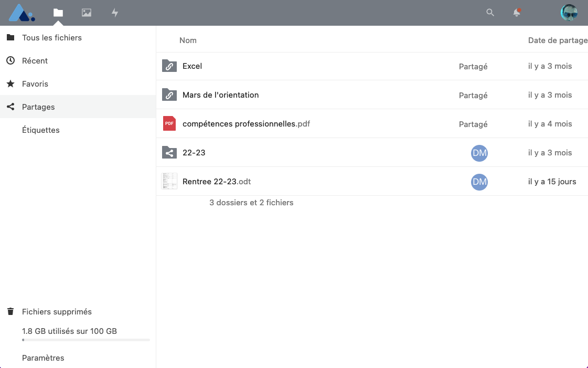Click the Excel shared folder icon

pos(169,66)
